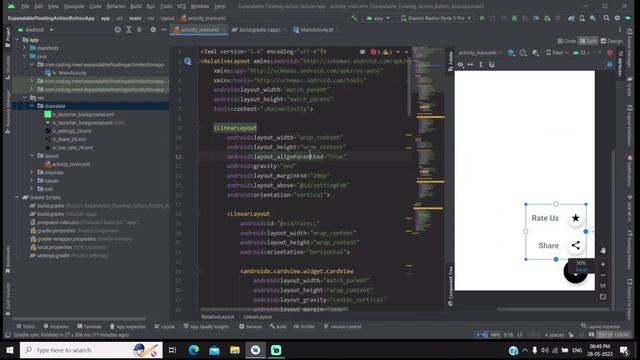Toggle view options eye in design toolbar
The image size is (640, 360).
pos(460,64)
